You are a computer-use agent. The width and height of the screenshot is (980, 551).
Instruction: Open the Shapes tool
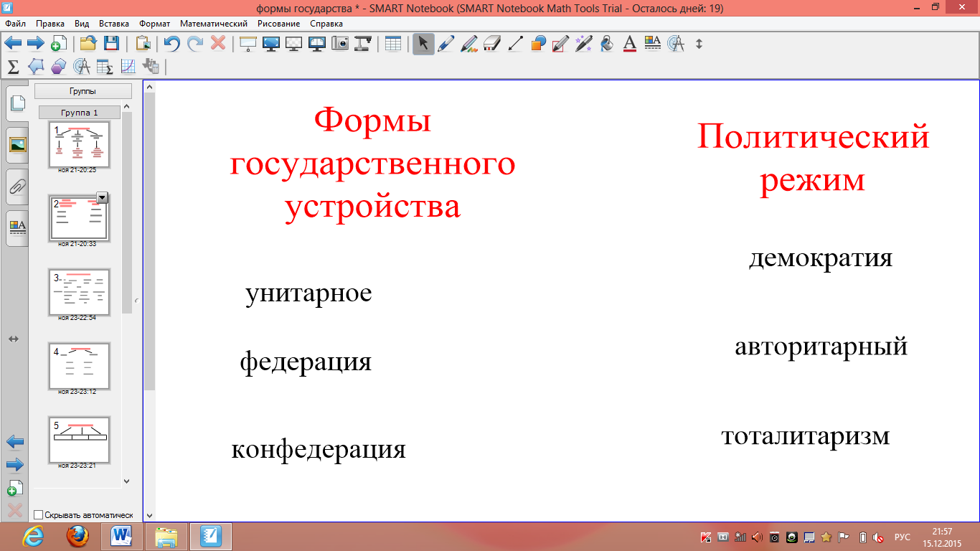(x=538, y=43)
